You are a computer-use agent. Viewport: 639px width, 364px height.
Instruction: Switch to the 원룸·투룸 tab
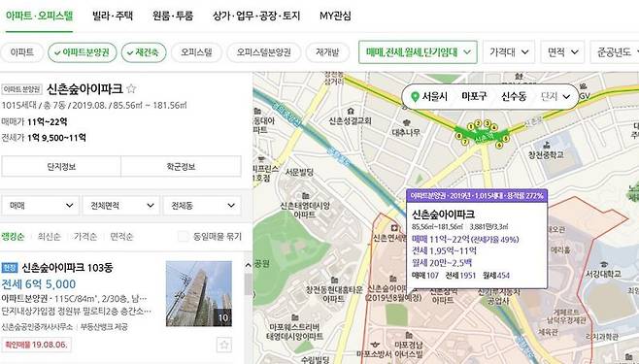[x=173, y=16]
